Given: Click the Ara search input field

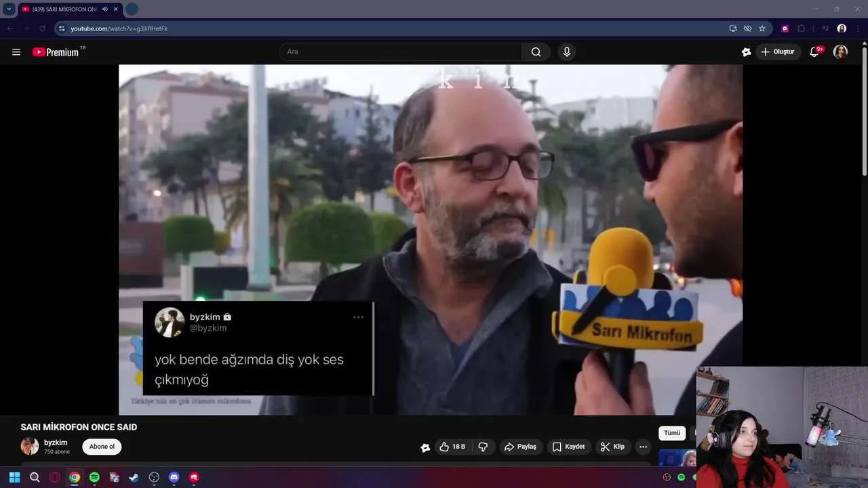Looking at the screenshot, I should 401,52.
